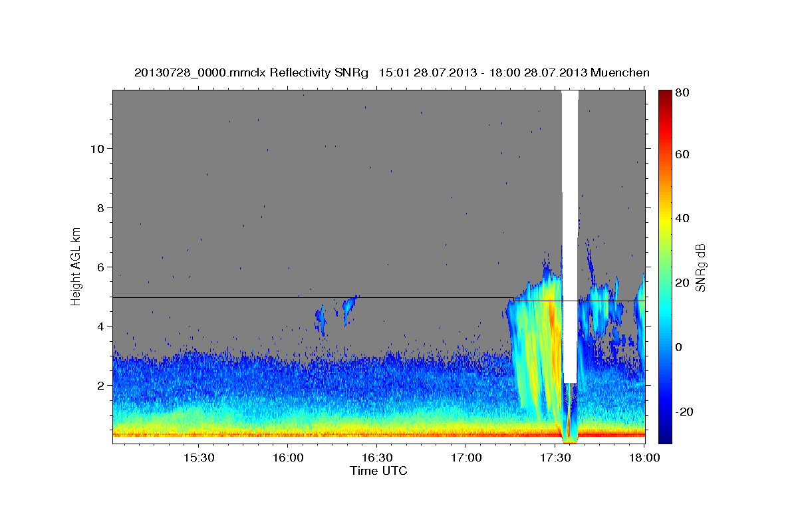This screenshot has height=532, width=798.
Task: Click the 'Height AGL km' axis label
Action: point(76,267)
